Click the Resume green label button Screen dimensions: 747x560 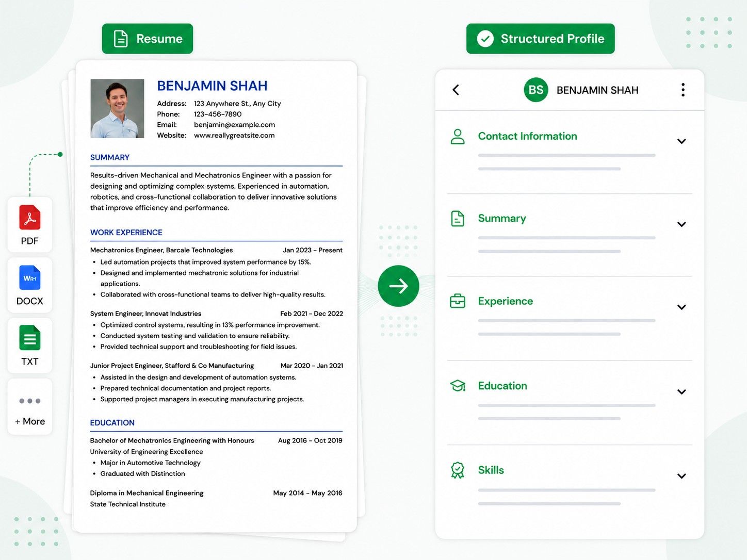[148, 39]
